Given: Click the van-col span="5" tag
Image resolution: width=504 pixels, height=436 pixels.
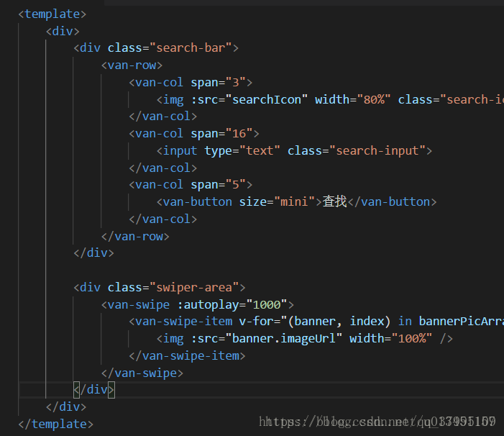Looking at the screenshot, I should (191, 185).
